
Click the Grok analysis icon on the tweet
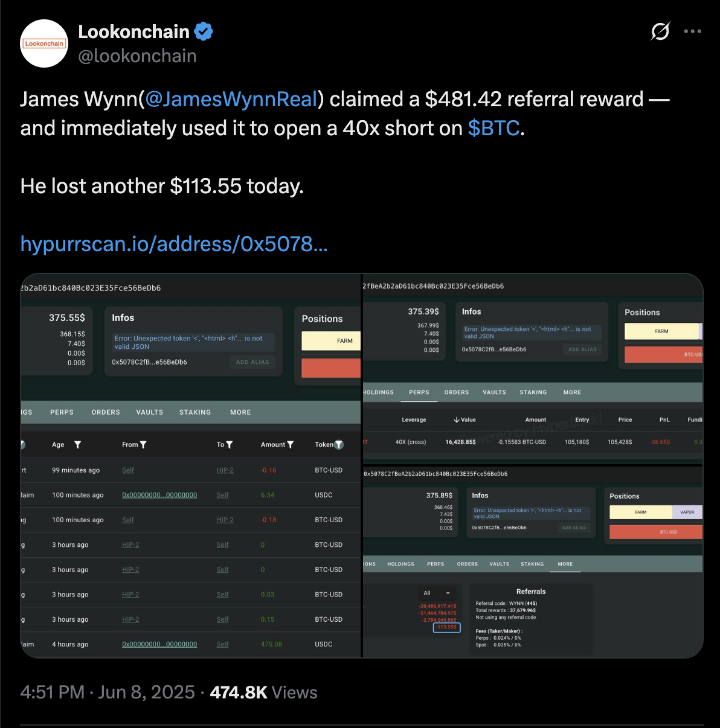tap(660, 31)
